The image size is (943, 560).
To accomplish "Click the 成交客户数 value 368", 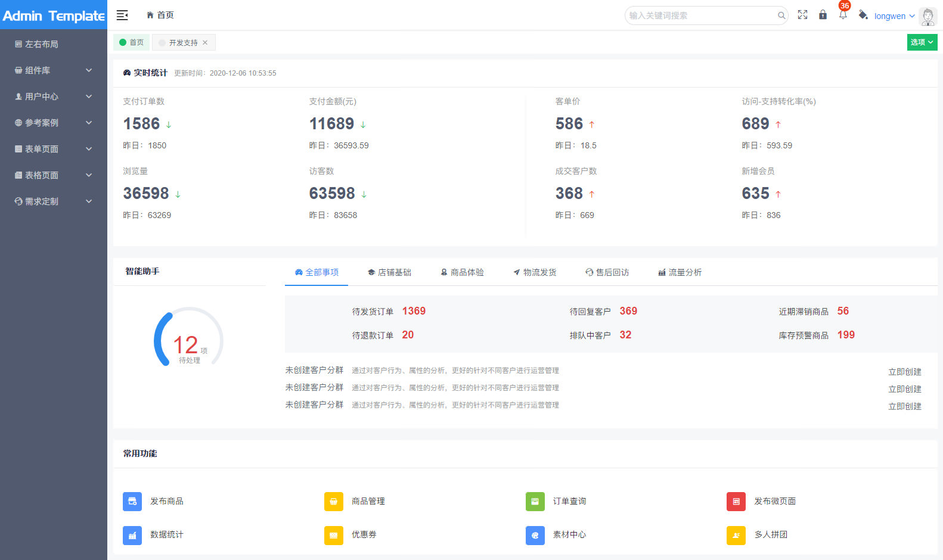I will pos(569,194).
